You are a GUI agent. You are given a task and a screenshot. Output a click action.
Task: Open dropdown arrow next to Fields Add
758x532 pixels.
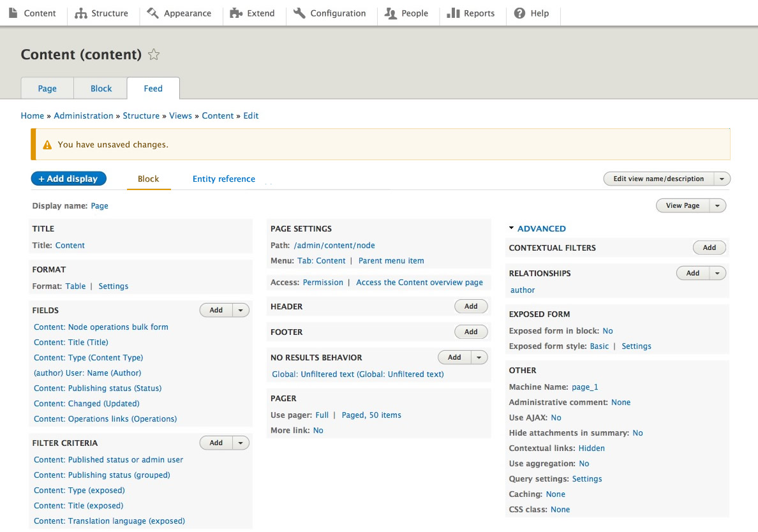(x=241, y=310)
